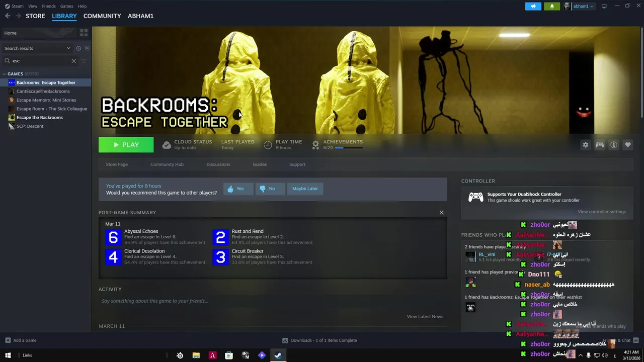The width and height of the screenshot is (644, 362).
Task: Go to the STORE tab
Action: [x=35, y=16]
